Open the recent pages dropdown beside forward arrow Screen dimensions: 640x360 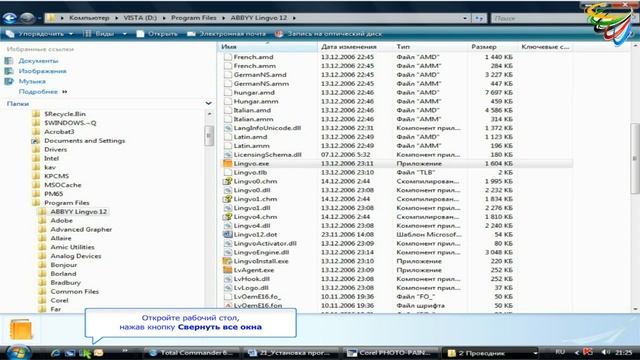[x=39, y=18]
